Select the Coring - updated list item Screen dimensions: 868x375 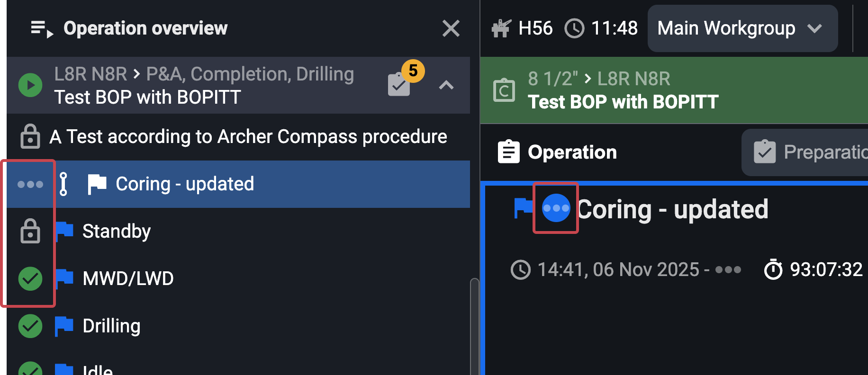[x=185, y=184]
